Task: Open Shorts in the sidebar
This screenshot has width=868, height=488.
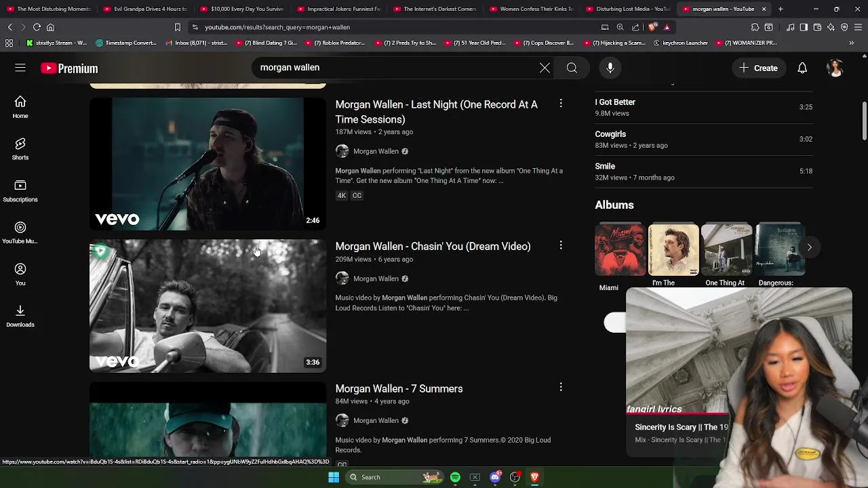Action: [20, 148]
